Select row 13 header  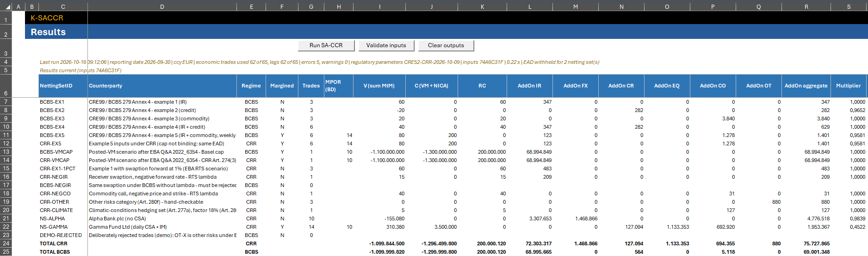(6, 152)
